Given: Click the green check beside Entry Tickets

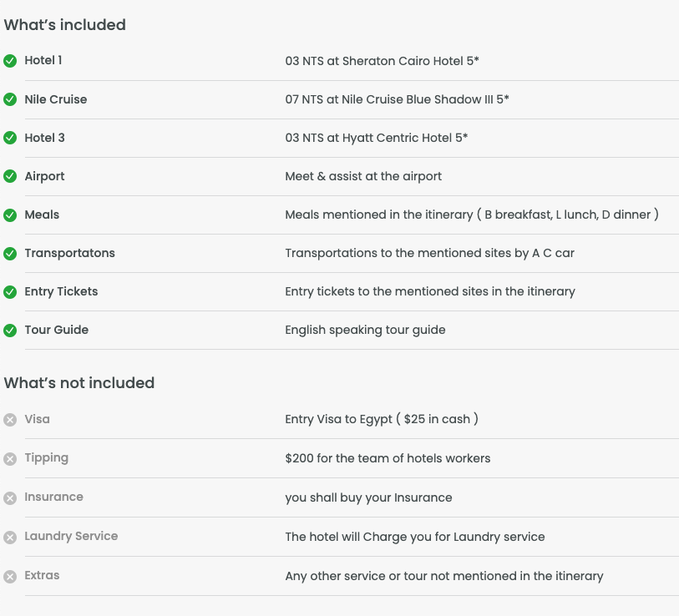Looking at the screenshot, I should pos(10,292).
